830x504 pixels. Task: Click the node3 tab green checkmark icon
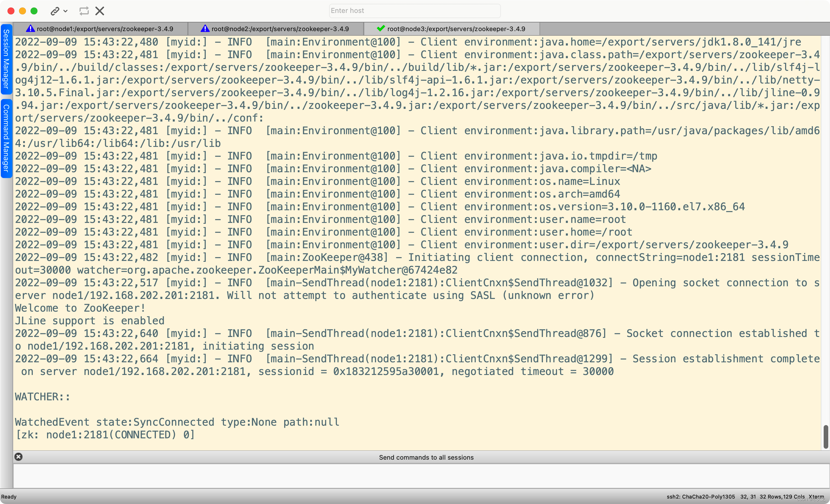point(381,28)
